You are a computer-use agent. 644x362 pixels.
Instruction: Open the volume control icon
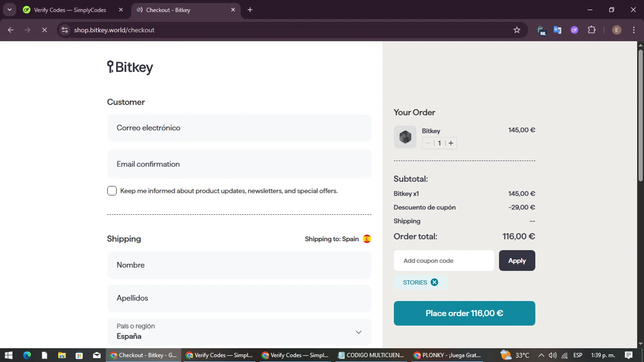[553, 355]
